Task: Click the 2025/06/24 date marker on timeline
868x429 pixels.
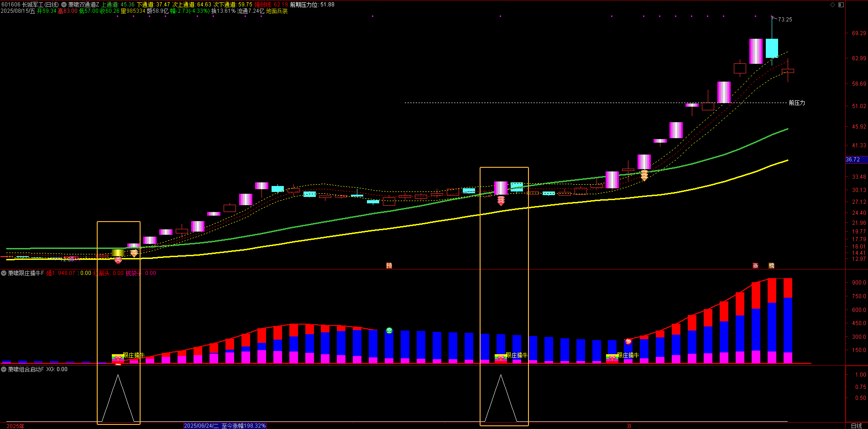Action: tap(225, 426)
